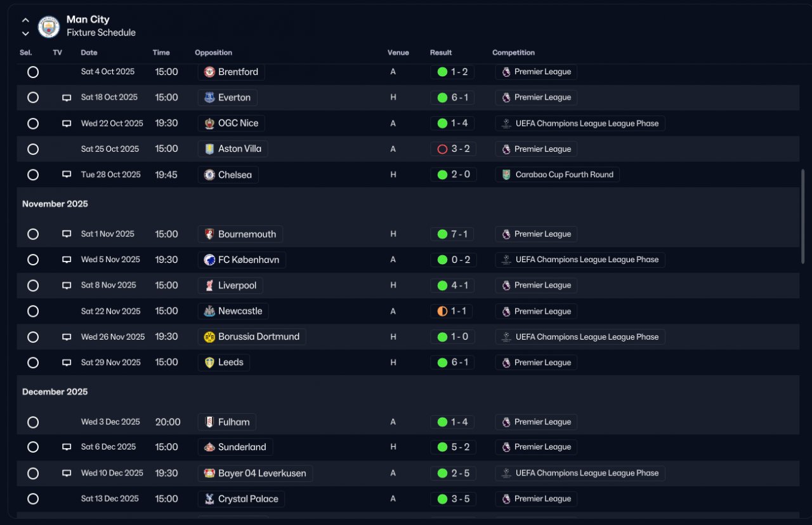Image resolution: width=812 pixels, height=525 pixels.
Task: Select the Crystal Palace fixture radio button
Action: click(x=33, y=499)
